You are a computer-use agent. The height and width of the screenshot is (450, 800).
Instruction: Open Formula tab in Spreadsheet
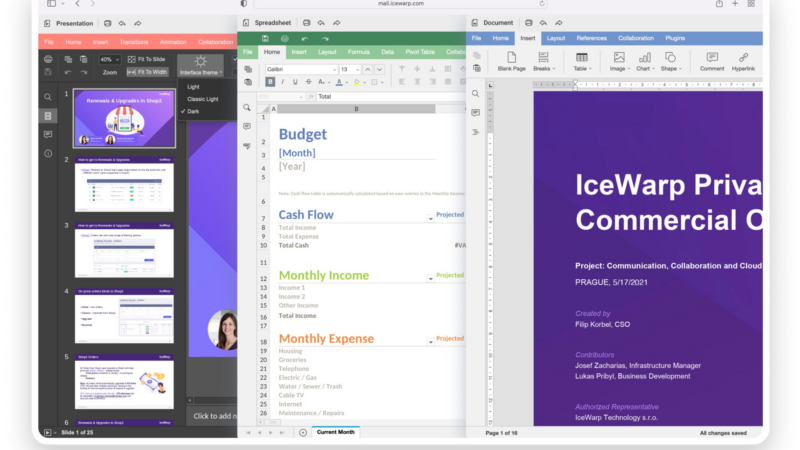point(359,52)
